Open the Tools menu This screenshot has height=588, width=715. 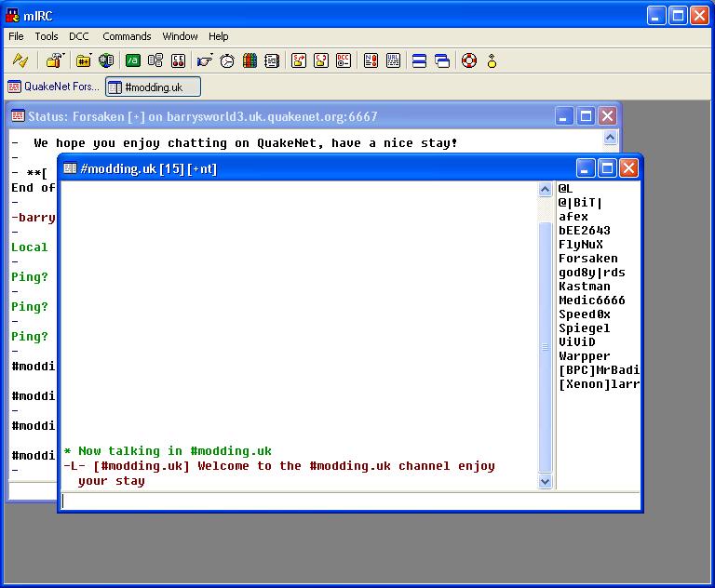pos(47,36)
